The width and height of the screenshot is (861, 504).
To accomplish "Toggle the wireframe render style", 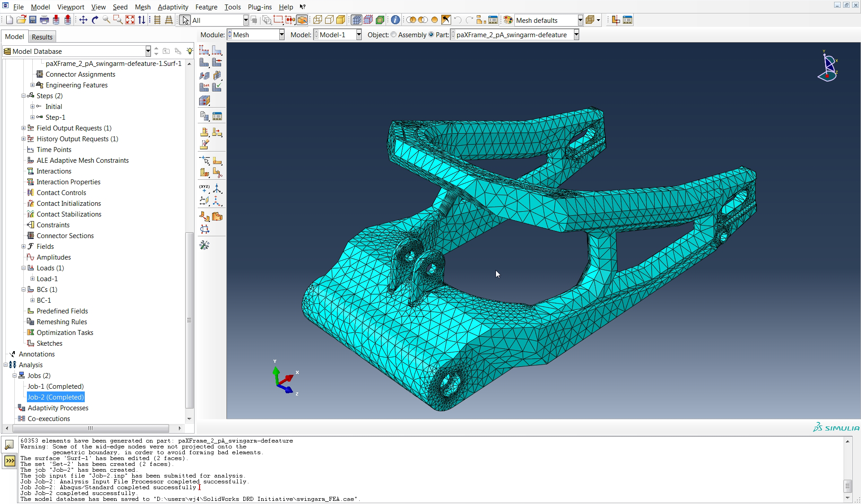I will (317, 20).
